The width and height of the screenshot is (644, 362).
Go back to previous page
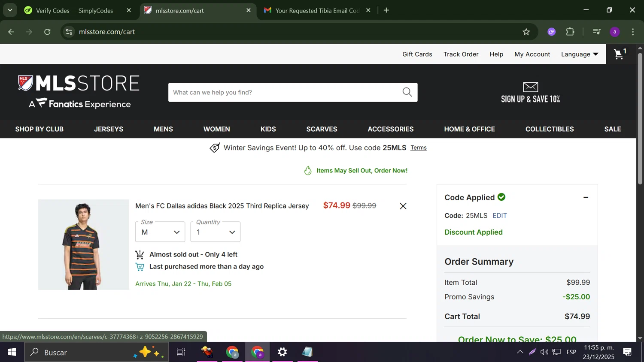pos(12,32)
